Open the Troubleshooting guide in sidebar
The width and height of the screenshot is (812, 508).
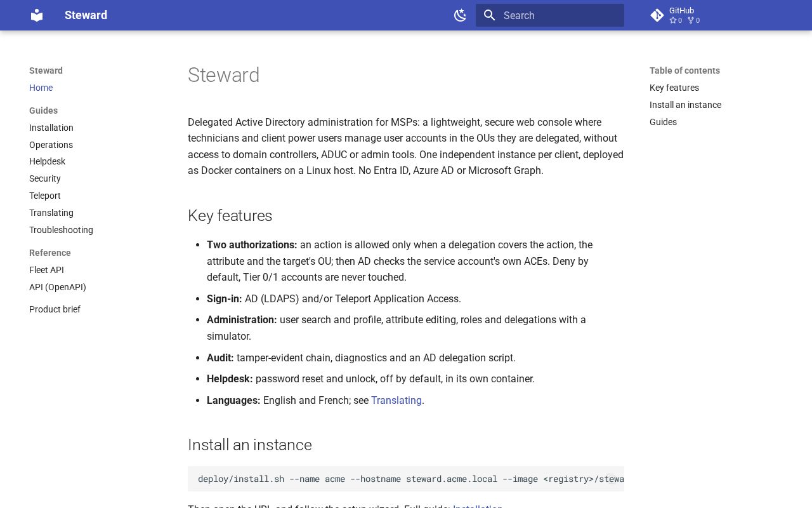click(61, 230)
